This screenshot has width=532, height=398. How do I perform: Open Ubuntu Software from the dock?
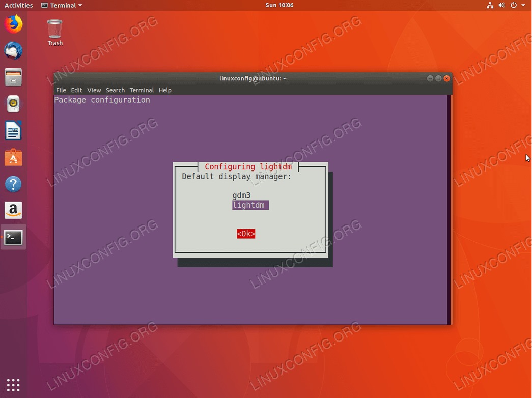tap(13, 157)
